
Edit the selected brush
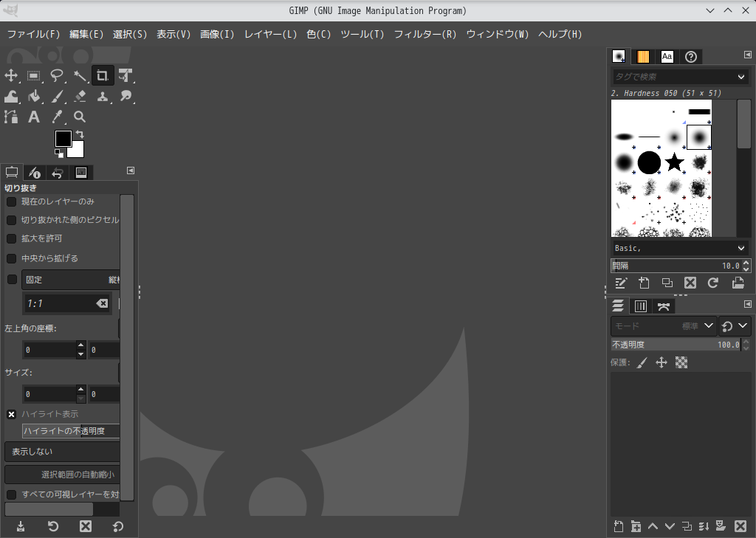point(620,283)
